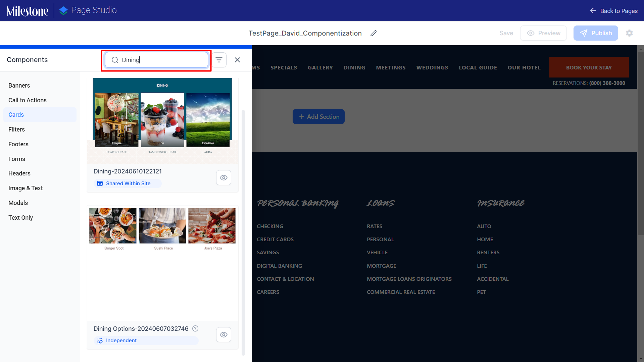The width and height of the screenshot is (644, 362).
Task: Click the RENTERS insurance link
Action: point(488,252)
